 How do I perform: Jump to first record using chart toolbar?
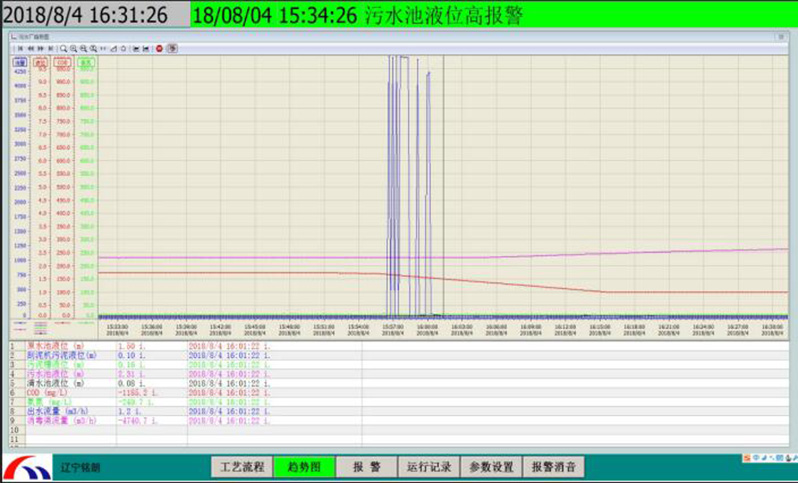[19, 48]
